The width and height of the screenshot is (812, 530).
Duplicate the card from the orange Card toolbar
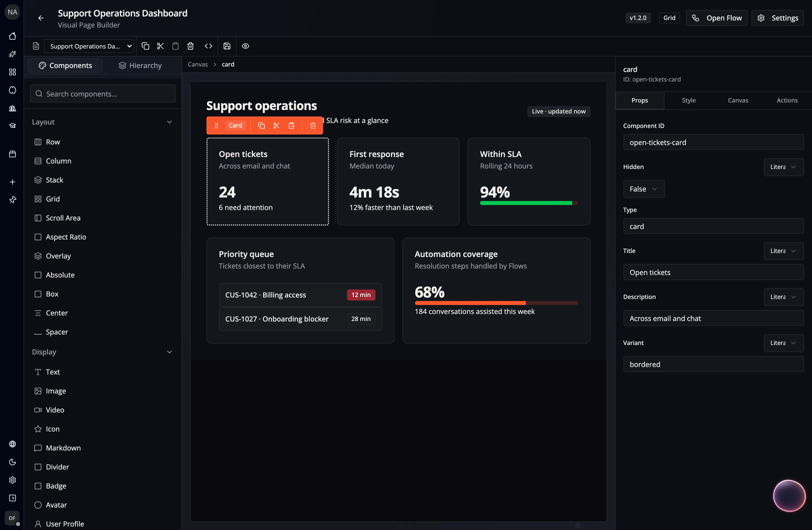pyautogui.click(x=261, y=125)
